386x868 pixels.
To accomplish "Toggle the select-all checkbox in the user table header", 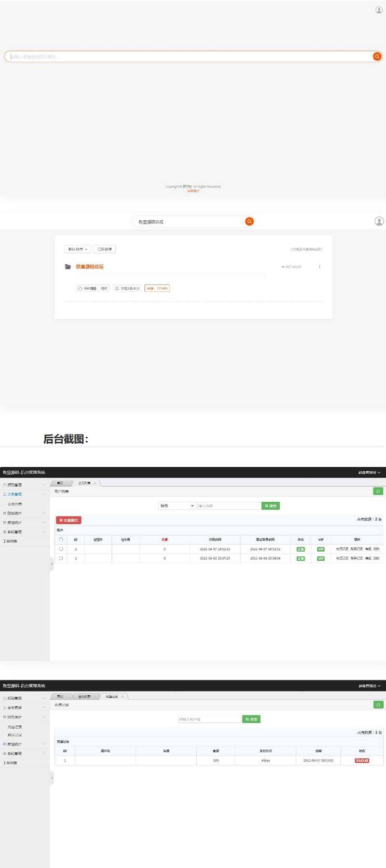I will pos(61,540).
